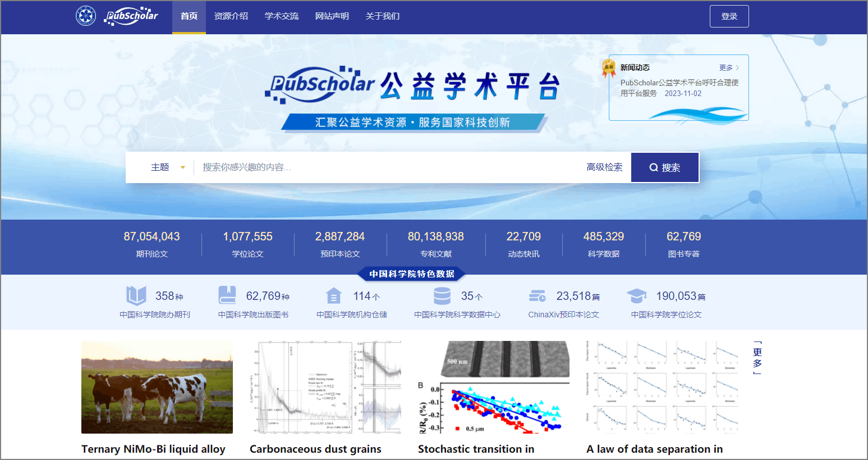The height and width of the screenshot is (460, 868).
Task: Click the vertical 更多 link beside articles
Action: coord(757,358)
